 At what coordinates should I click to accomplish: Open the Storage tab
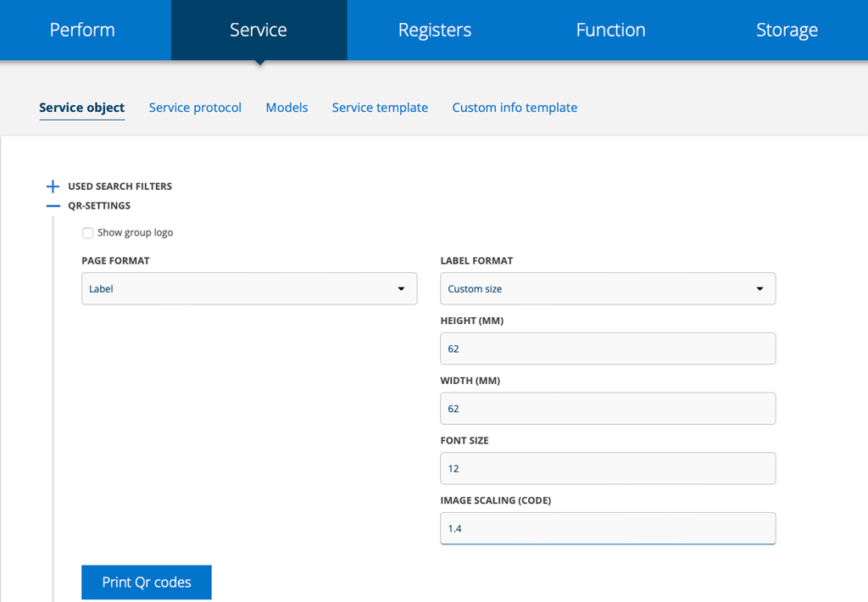coord(787,30)
